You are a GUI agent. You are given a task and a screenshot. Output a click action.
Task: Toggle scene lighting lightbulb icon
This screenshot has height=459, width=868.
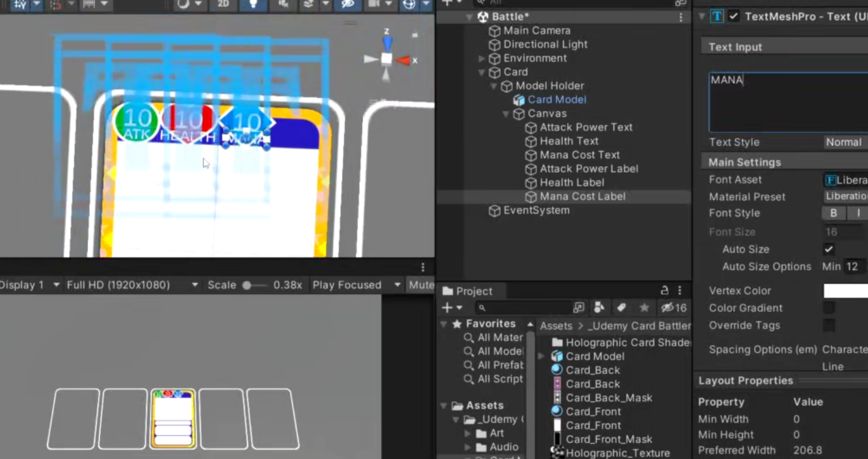click(253, 5)
